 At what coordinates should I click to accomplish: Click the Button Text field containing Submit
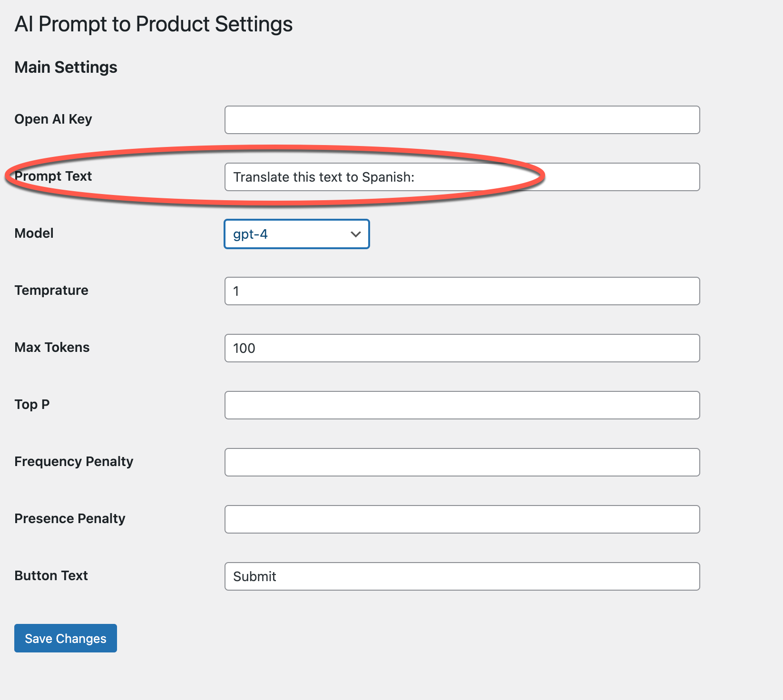point(461,576)
